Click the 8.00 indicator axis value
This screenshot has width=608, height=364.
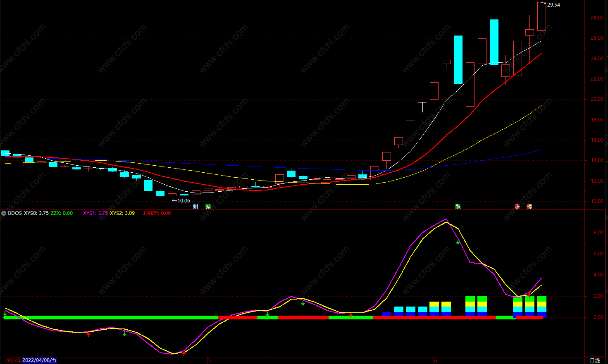598,233
